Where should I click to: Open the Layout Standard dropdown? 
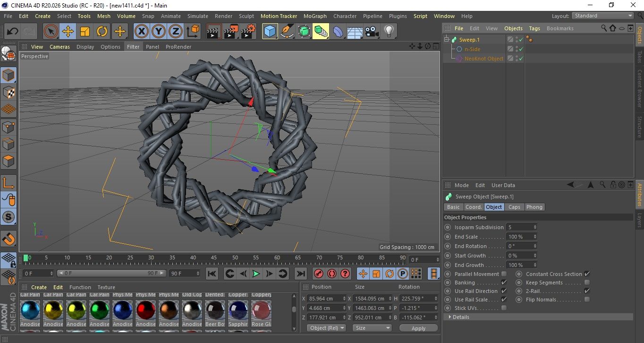coord(603,16)
